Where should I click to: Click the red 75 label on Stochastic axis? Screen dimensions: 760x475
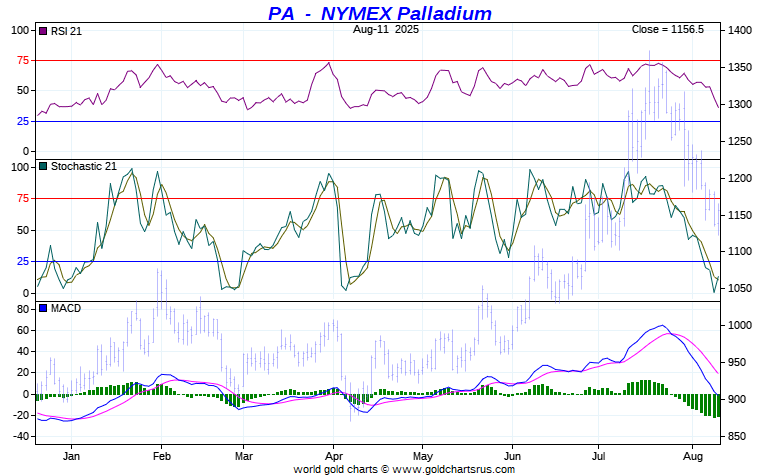tap(23, 198)
